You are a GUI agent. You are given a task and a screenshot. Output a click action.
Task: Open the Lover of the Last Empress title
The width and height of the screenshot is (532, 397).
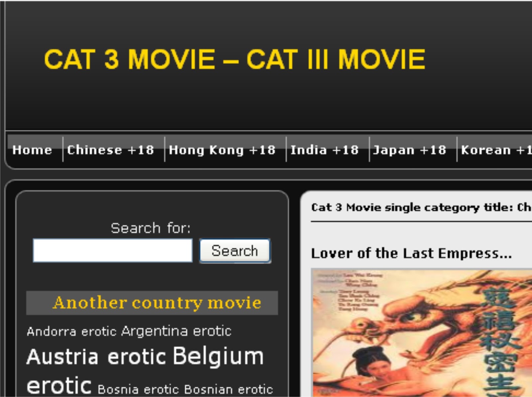point(411,253)
